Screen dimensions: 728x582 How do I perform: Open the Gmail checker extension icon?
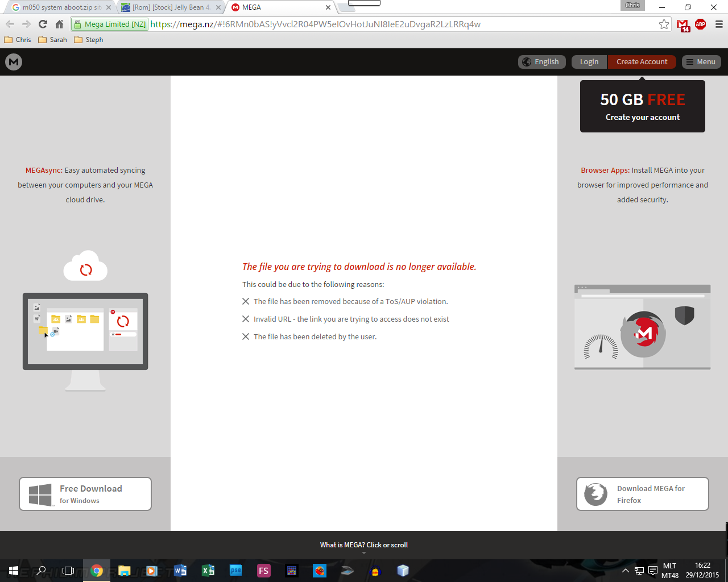click(683, 25)
